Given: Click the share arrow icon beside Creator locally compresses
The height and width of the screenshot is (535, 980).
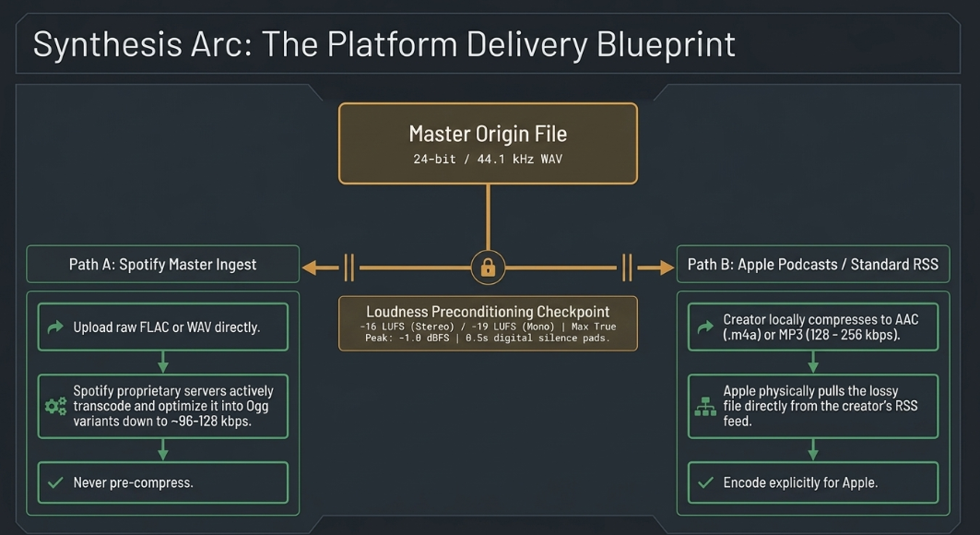Looking at the screenshot, I should coord(705,327).
